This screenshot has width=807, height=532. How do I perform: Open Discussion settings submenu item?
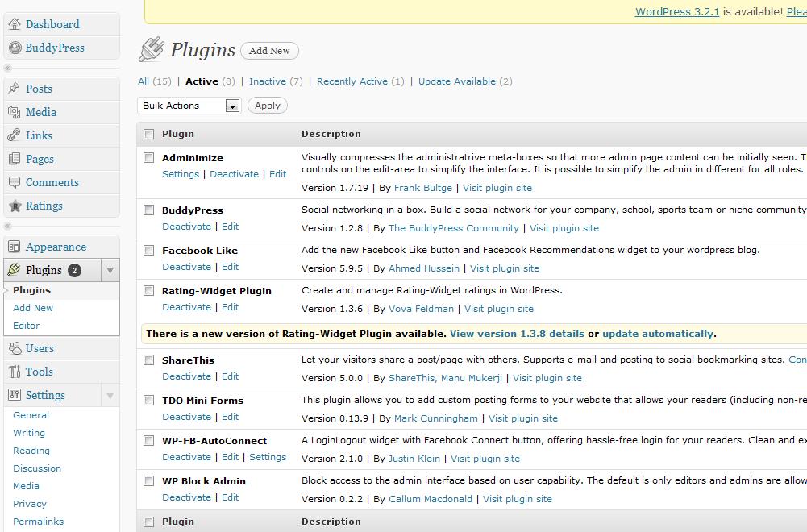37,468
